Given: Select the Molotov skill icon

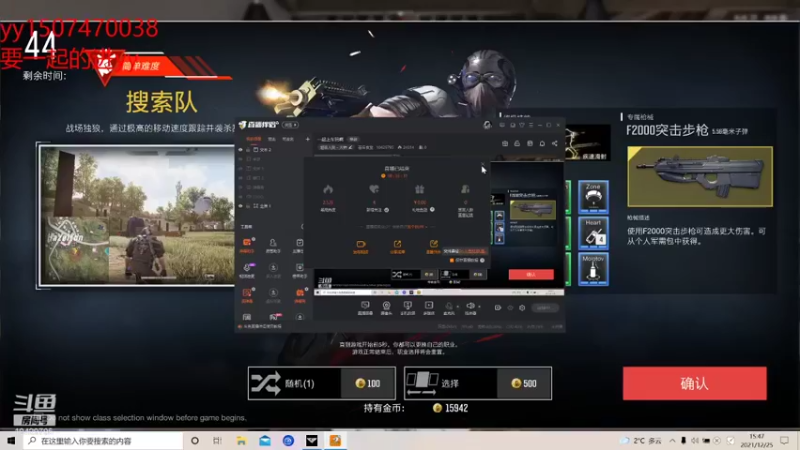Looking at the screenshot, I should (593, 270).
